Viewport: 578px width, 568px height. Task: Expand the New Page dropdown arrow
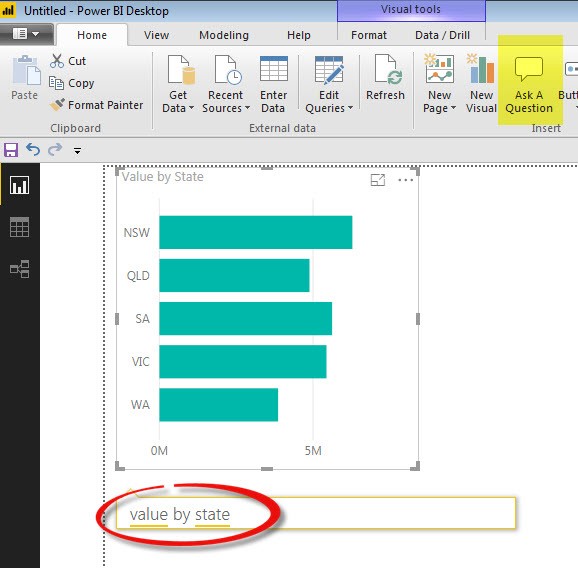pyautogui.click(x=453, y=108)
